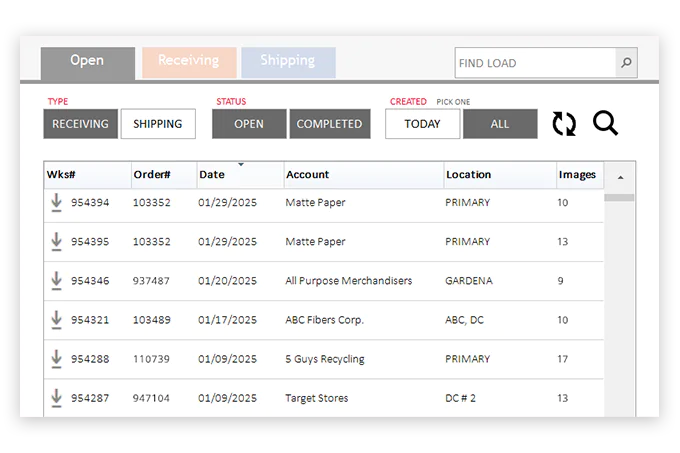
Task: Click the TODAY created filter button
Action: click(x=422, y=124)
